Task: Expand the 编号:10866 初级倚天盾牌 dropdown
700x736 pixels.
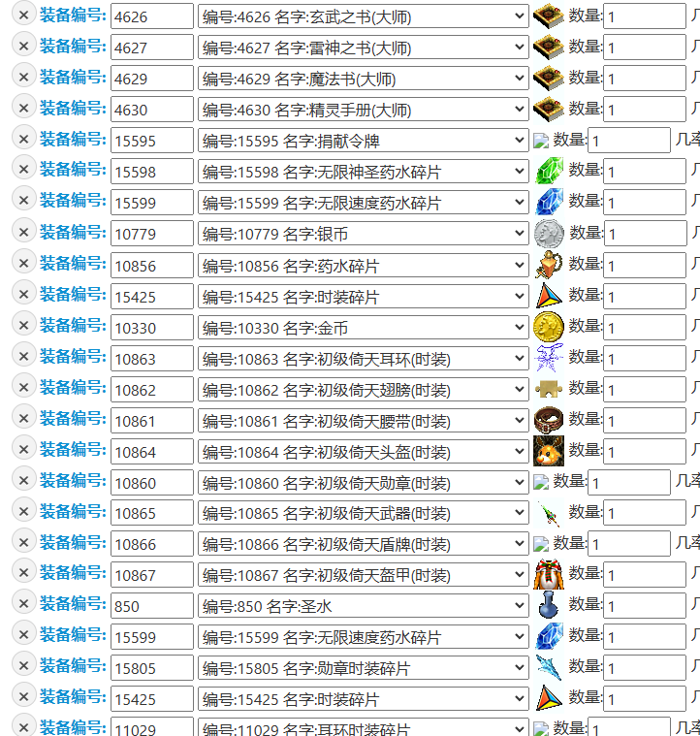Action: [364, 544]
